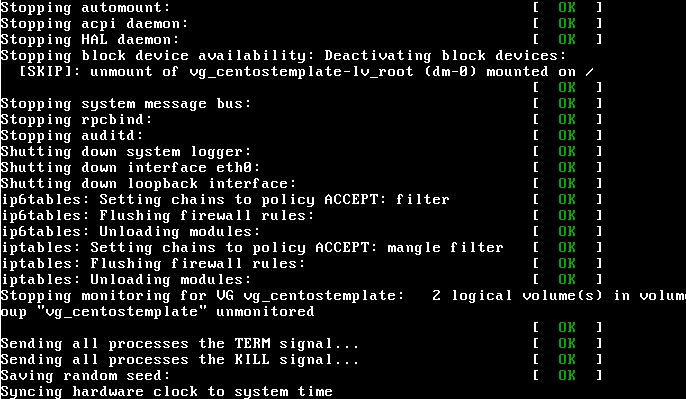Screen dimensions: 686x399
Task: Click OK status for Stopping system message bus
Action: [567, 103]
